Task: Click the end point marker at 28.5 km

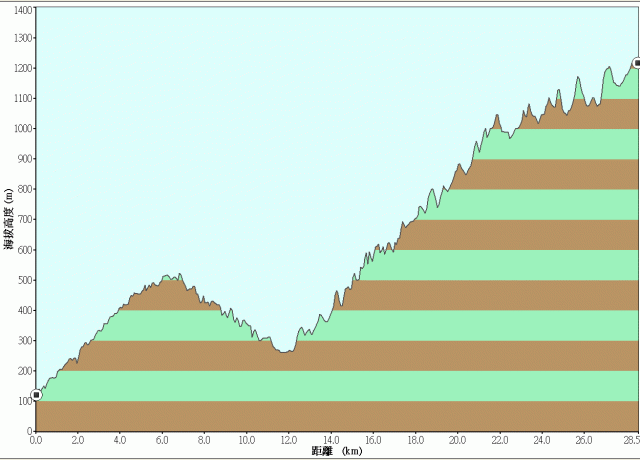Action: [637, 63]
